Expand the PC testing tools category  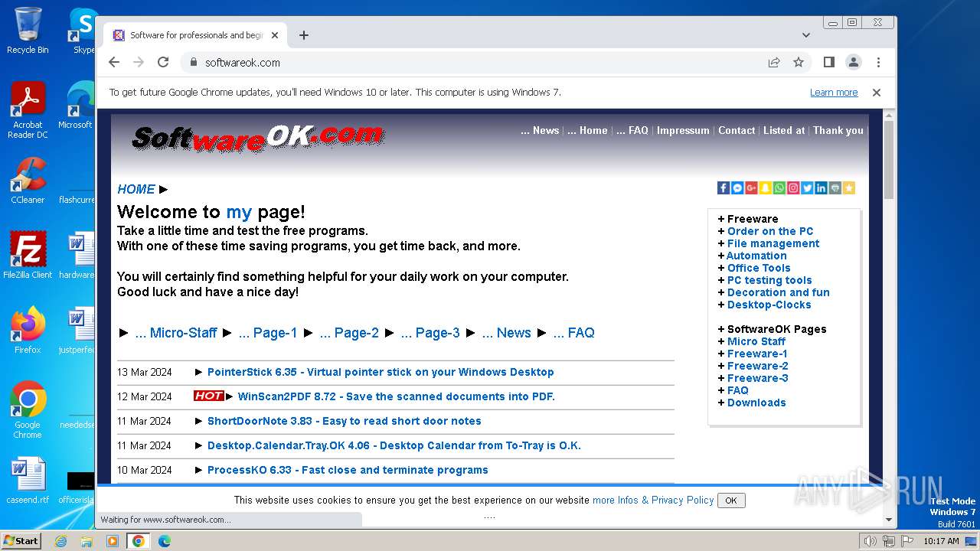coord(769,280)
